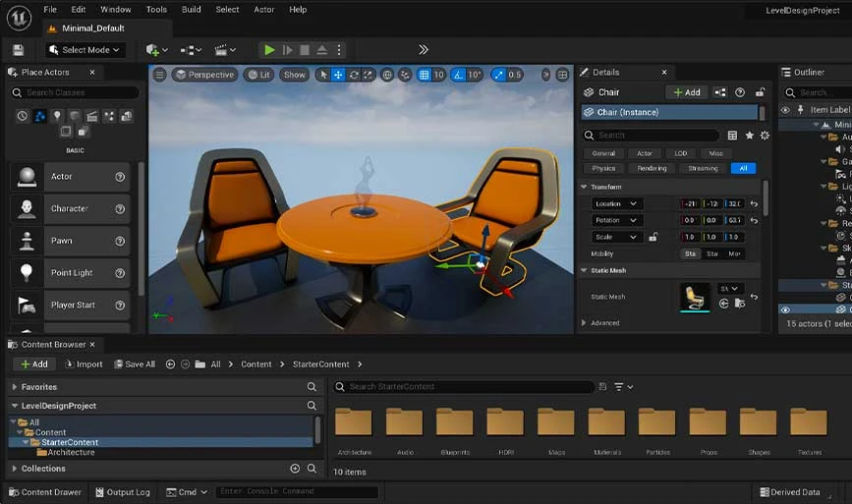852x504 pixels.
Task: Open the play options three-dot menu
Action: [339, 50]
